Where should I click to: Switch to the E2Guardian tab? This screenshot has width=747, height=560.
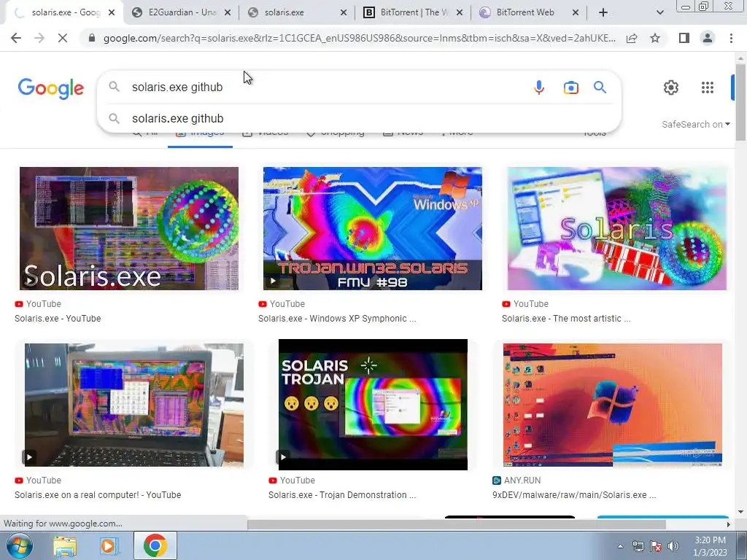tap(182, 12)
